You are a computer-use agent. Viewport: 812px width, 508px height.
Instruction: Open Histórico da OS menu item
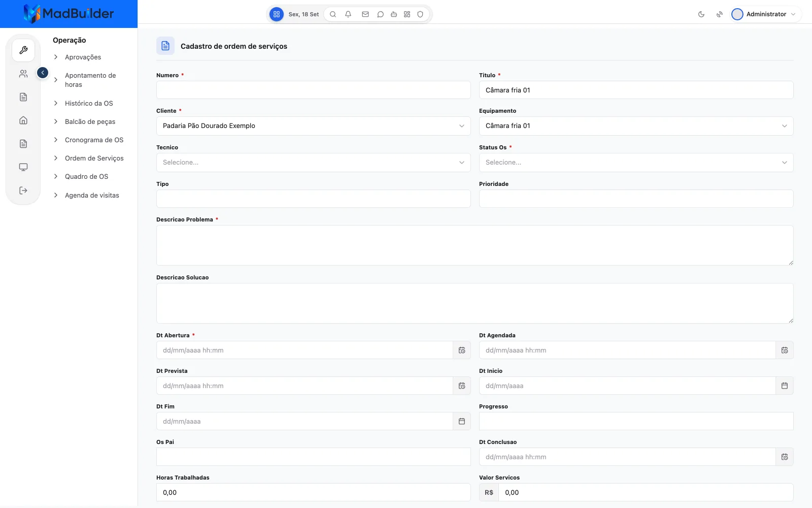[x=89, y=103]
